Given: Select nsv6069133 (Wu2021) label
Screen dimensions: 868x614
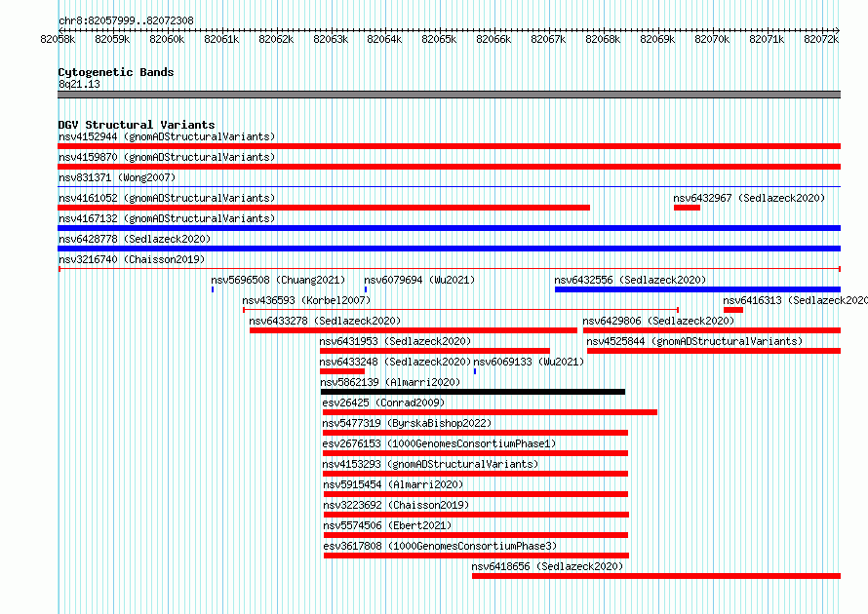Looking at the screenshot, I should pyautogui.click(x=529, y=362).
